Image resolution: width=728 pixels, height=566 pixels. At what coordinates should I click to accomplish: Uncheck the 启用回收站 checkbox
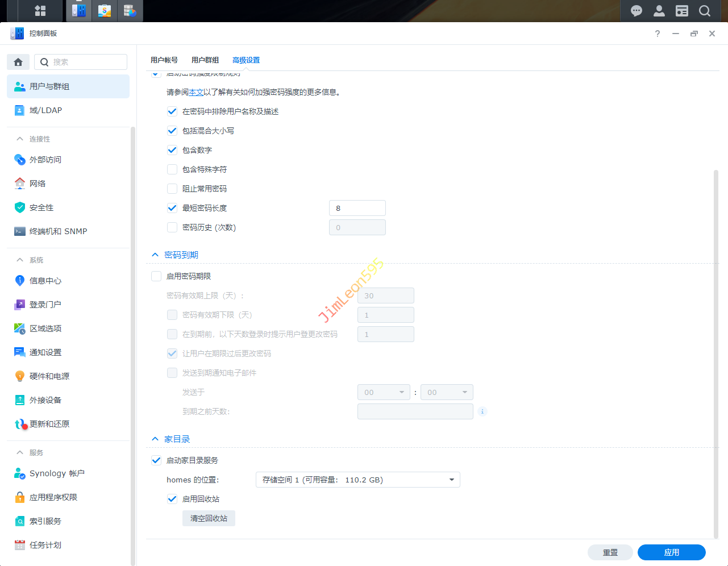[172, 499]
